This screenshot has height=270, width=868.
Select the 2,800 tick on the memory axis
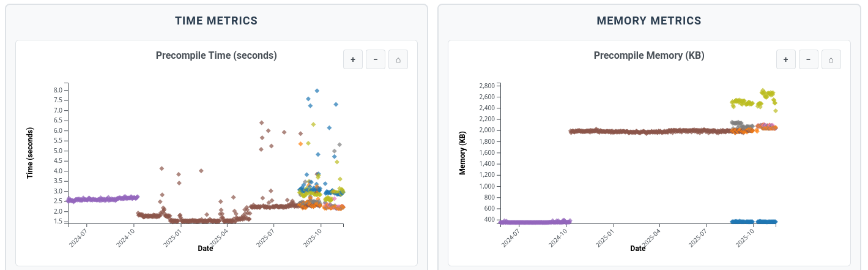[x=487, y=86]
